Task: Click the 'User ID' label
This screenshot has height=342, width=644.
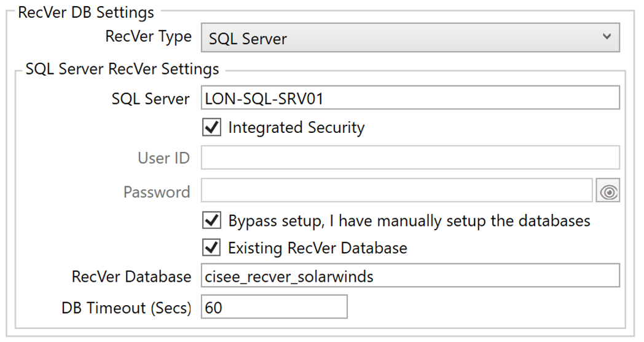Action: pos(163,158)
